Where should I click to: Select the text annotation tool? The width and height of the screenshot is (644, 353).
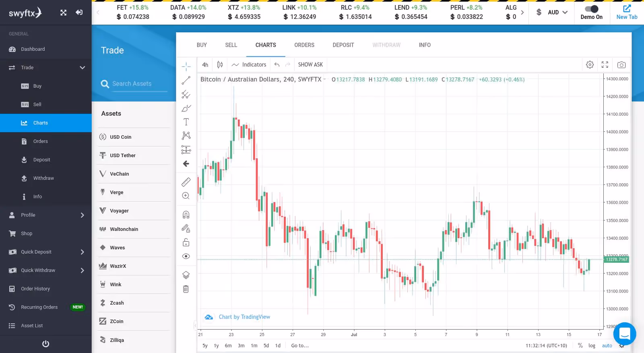coord(186,122)
